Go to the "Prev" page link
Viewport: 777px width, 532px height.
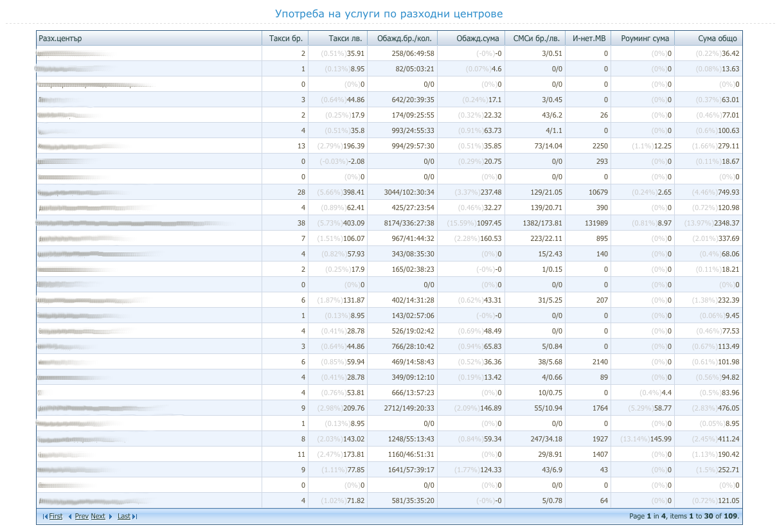[x=82, y=517]
